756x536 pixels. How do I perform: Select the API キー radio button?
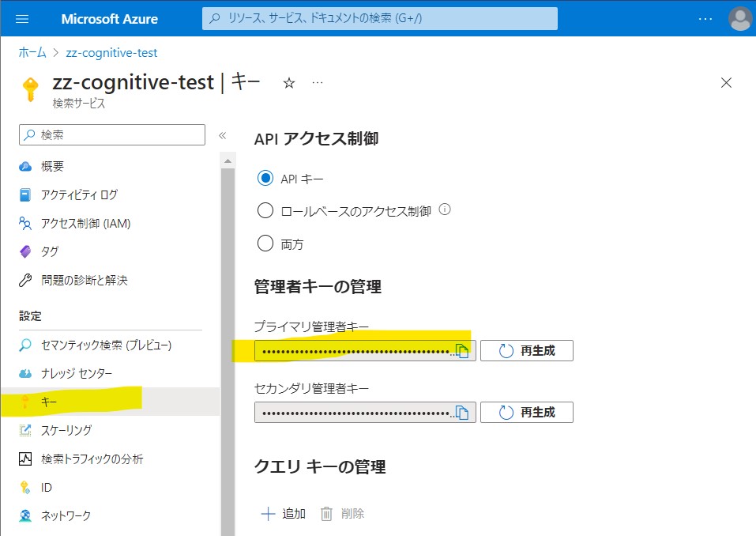point(265,178)
